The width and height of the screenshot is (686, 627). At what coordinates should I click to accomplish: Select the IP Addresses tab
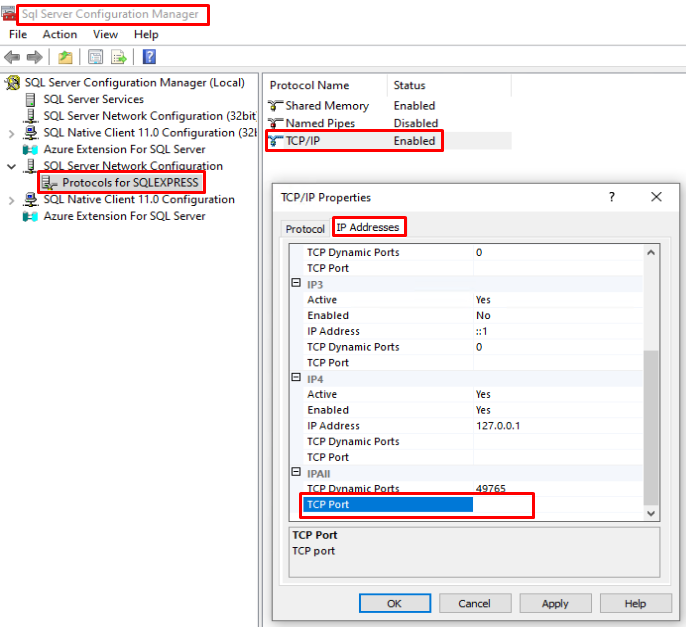point(368,227)
